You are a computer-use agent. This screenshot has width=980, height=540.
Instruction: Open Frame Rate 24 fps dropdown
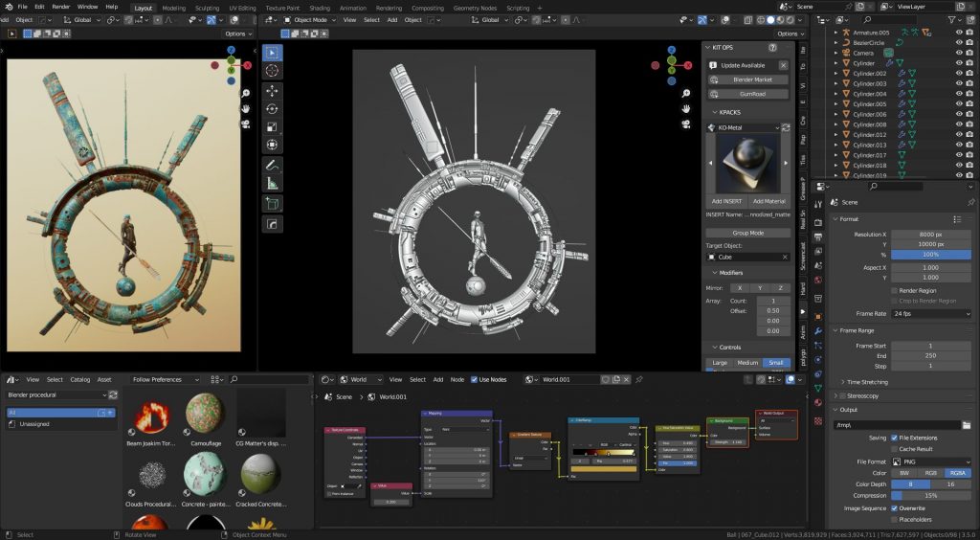[x=930, y=314]
